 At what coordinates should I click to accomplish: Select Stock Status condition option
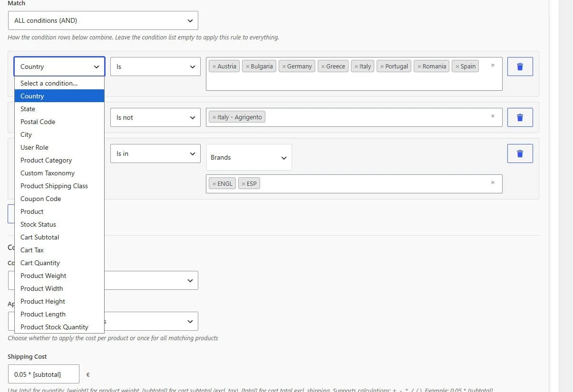click(x=59, y=224)
